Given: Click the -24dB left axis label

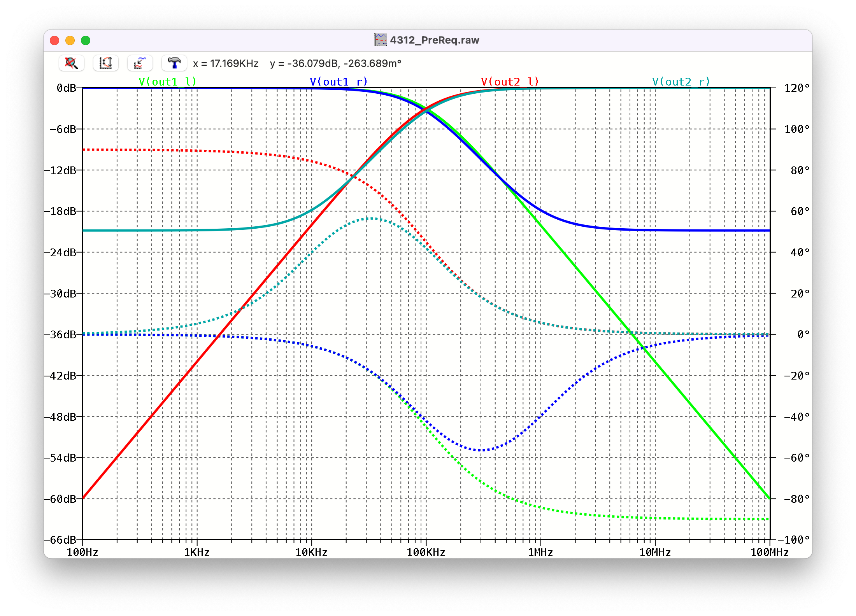Looking at the screenshot, I should click(x=60, y=252).
